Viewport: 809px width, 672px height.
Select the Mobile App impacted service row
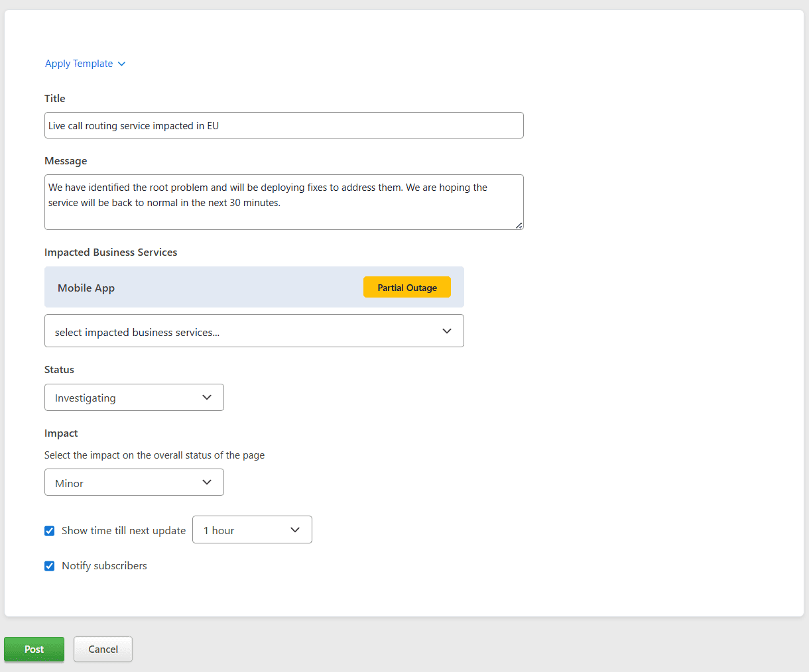tap(199, 288)
